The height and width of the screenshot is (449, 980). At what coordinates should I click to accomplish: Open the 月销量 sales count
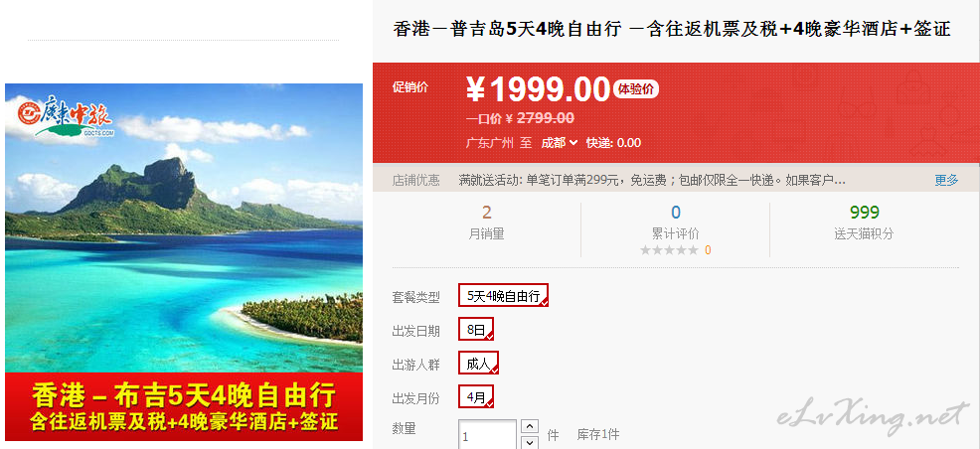pos(486,223)
